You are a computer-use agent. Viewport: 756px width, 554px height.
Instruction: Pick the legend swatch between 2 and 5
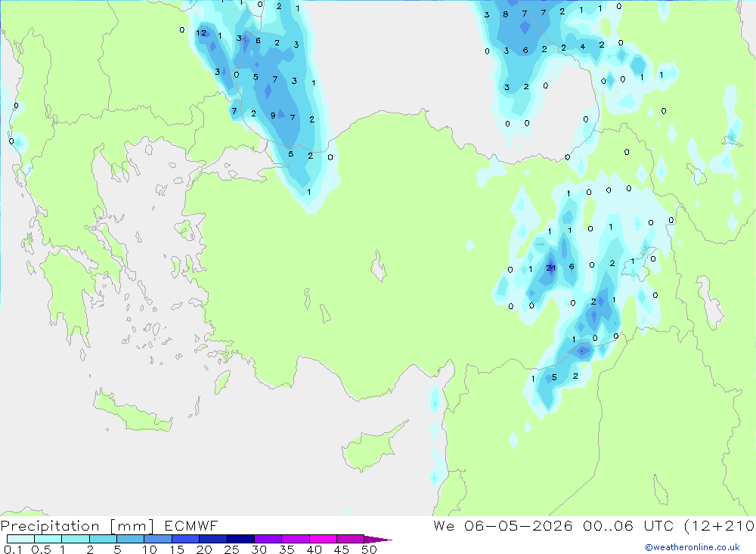click(x=103, y=539)
